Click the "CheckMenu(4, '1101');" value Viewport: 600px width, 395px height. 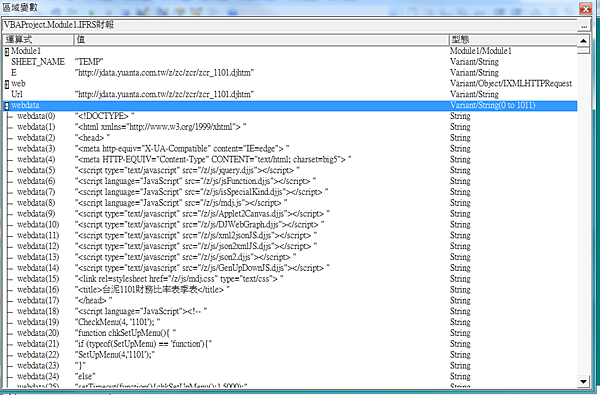click(x=117, y=322)
